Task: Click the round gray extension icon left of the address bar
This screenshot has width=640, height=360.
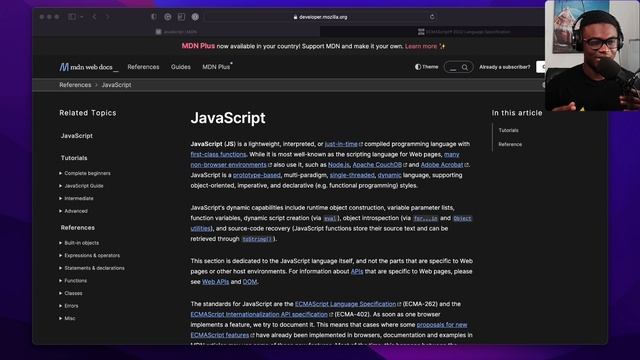Action: click(x=195, y=17)
